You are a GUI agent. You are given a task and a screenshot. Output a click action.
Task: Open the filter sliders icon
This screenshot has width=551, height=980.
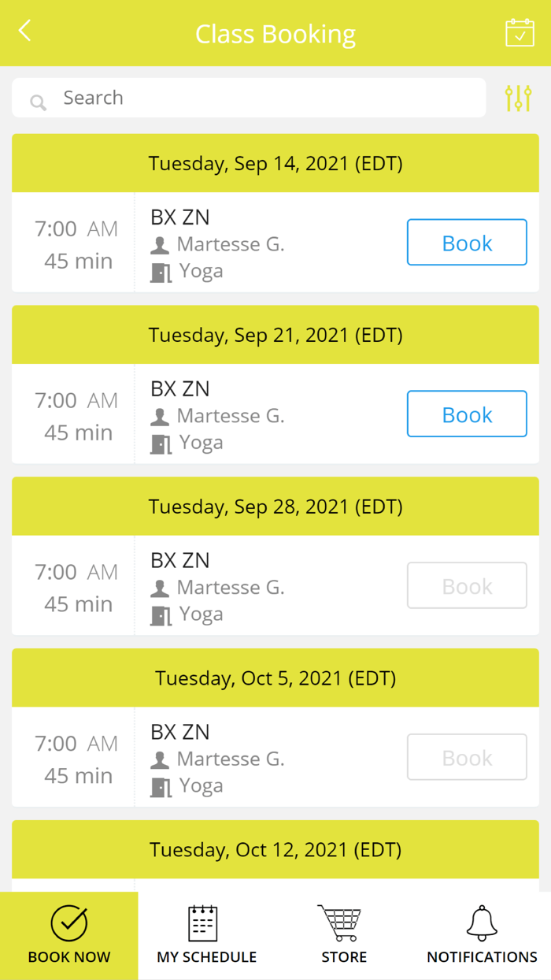pos(519,98)
